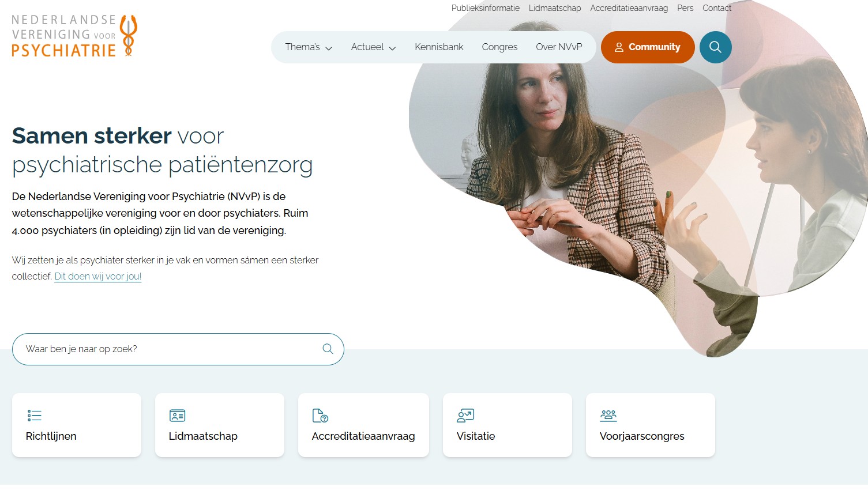Click the NVvP logo to go home
Image resolution: width=868 pixels, height=502 pixels.
pyautogui.click(x=74, y=36)
